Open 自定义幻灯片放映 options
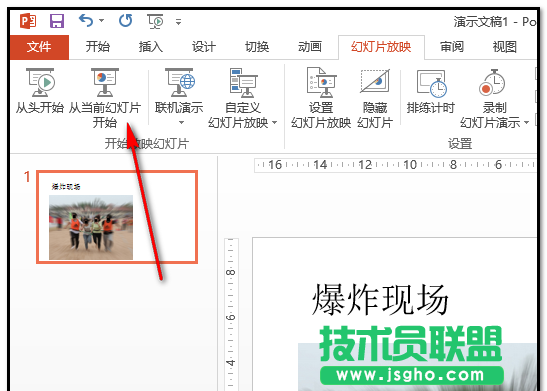The height and width of the screenshot is (391, 547). coord(243,98)
